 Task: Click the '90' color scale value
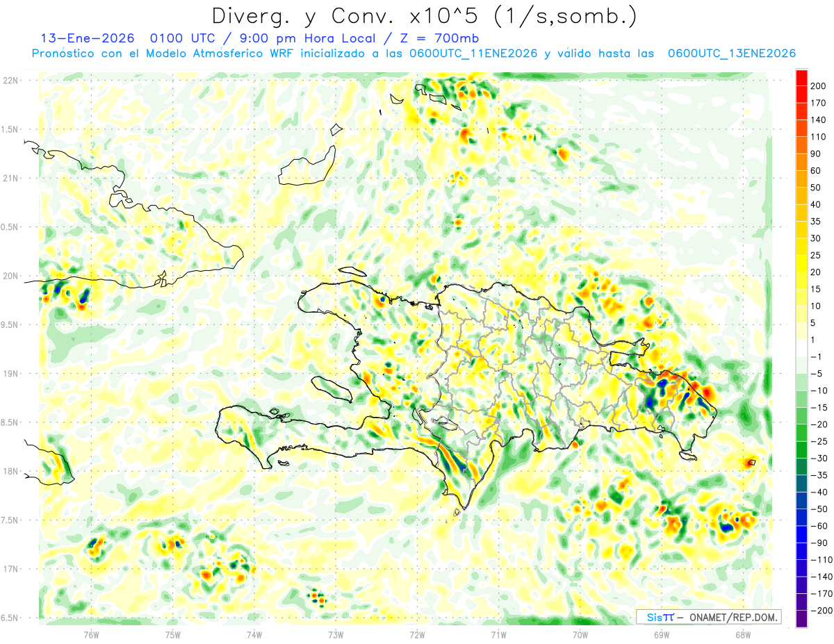[x=816, y=154]
